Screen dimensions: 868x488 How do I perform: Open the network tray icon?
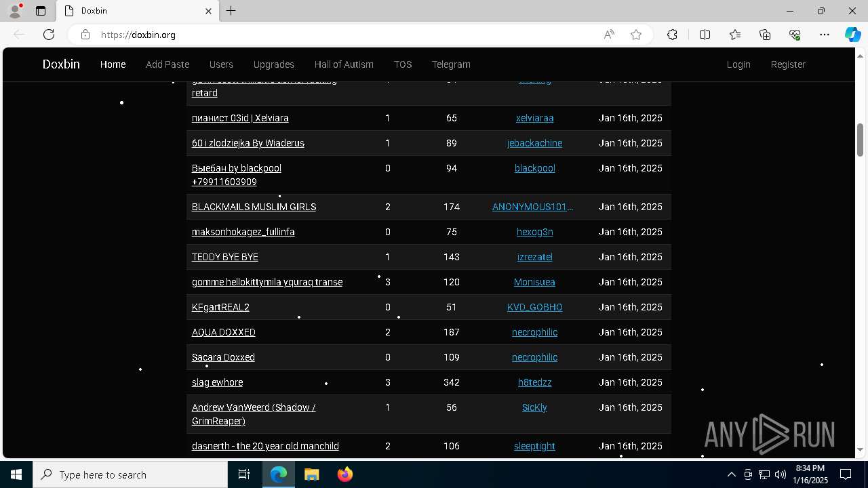pyautogui.click(x=764, y=474)
